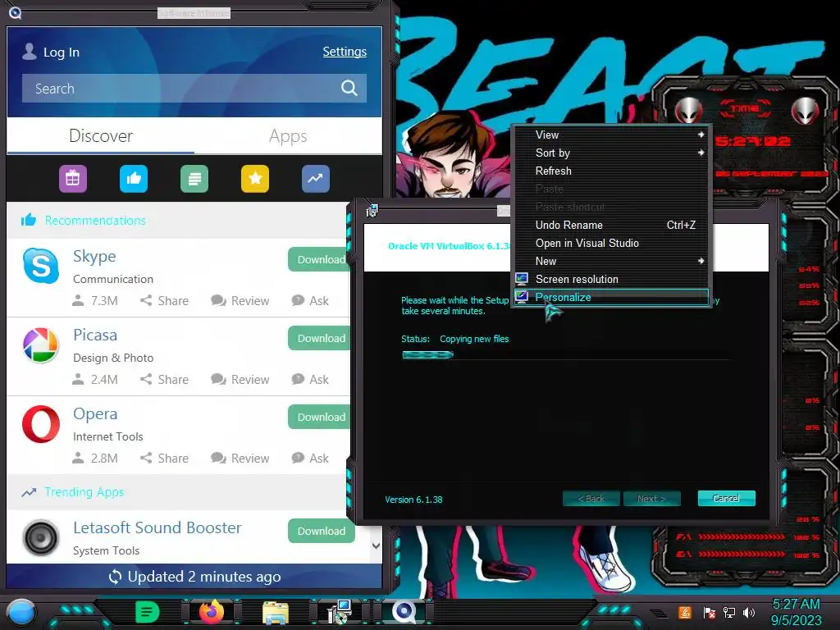
Task: Open Screen resolution from context menu
Action: pos(612,279)
